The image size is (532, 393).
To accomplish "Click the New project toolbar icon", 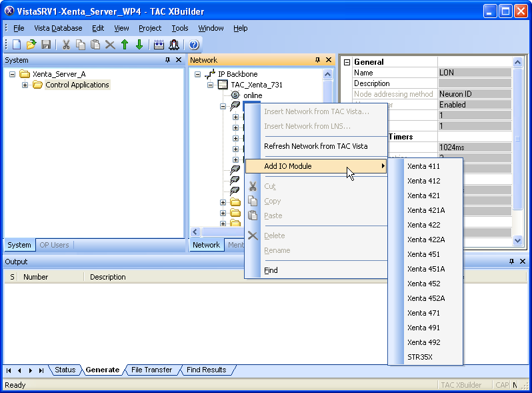I will (x=17, y=45).
